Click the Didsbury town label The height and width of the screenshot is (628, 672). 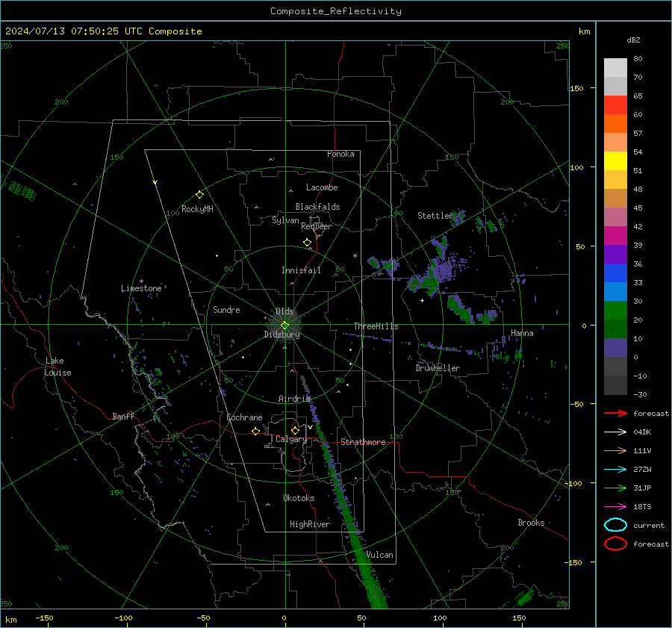[x=281, y=335]
